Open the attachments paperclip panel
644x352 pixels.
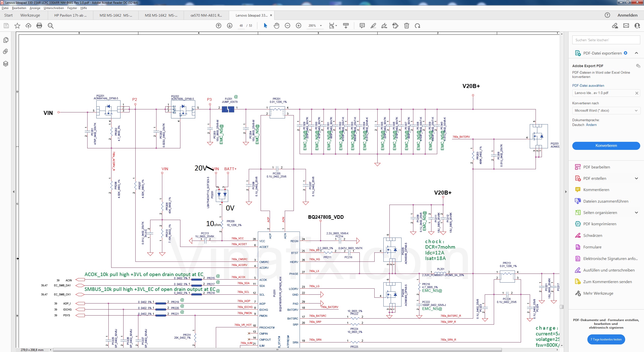click(6, 52)
